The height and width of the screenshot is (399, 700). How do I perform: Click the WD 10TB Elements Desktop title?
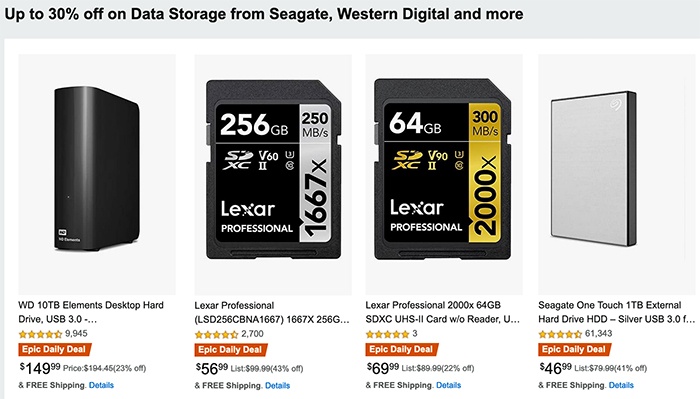91,312
